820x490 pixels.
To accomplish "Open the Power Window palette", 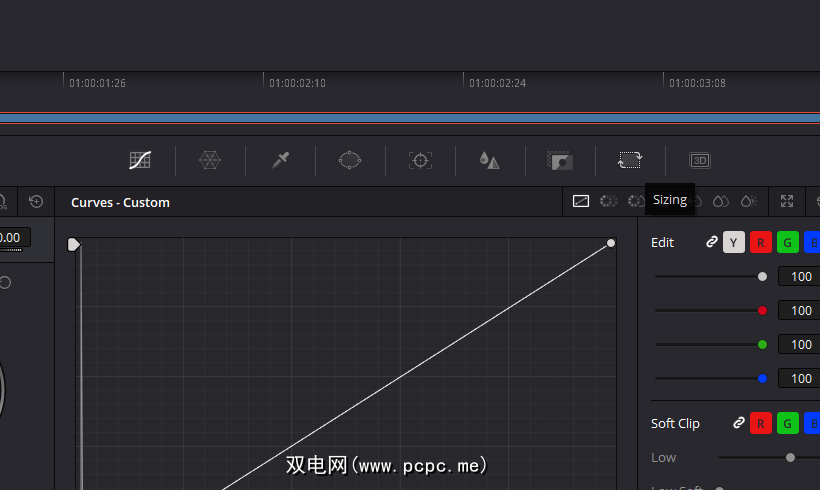I will [x=350, y=160].
